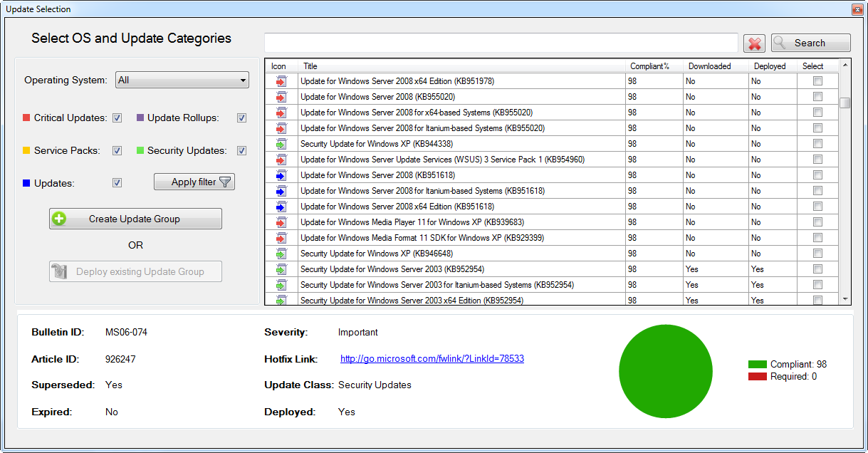Screen dimensions: 868x453
Task: Click the red icon for Windows Server 2008 (KB955020)
Action: click(x=281, y=97)
